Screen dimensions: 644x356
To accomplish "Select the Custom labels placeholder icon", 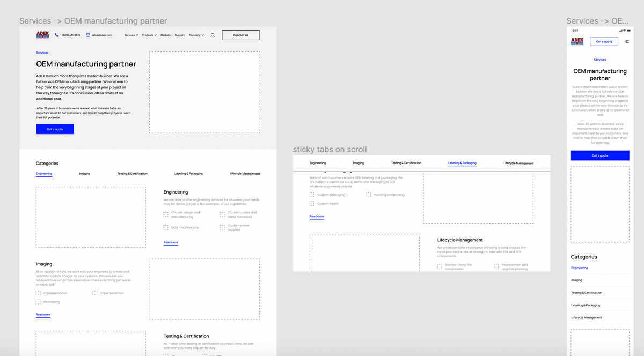I will tap(312, 204).
